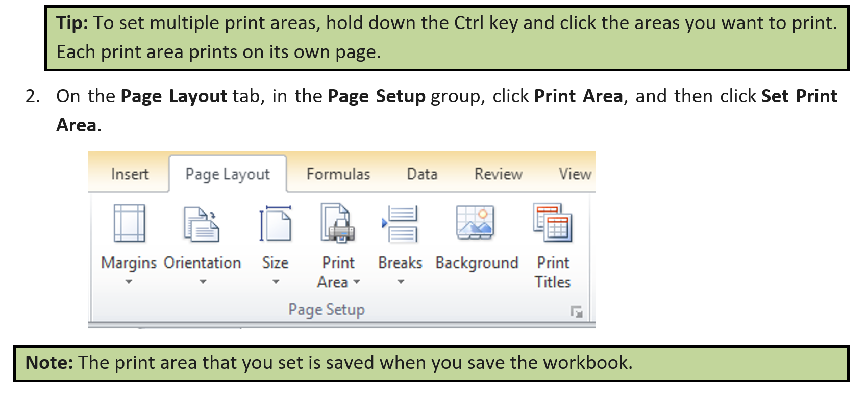Click the Background picture icon
Screen dimensions: 868x396
pyautogui.click(x=476, y=223)
